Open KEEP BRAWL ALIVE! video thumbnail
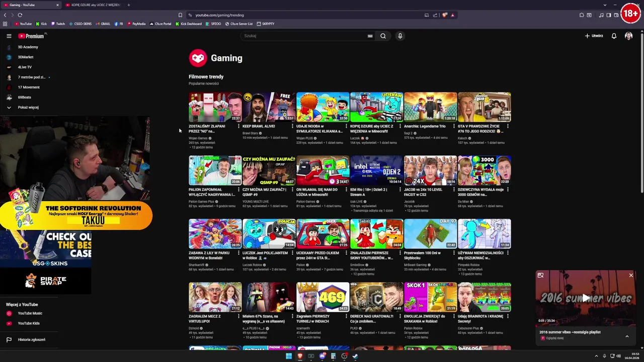Screen dimensions: 644x362 [x=269, y=107]
